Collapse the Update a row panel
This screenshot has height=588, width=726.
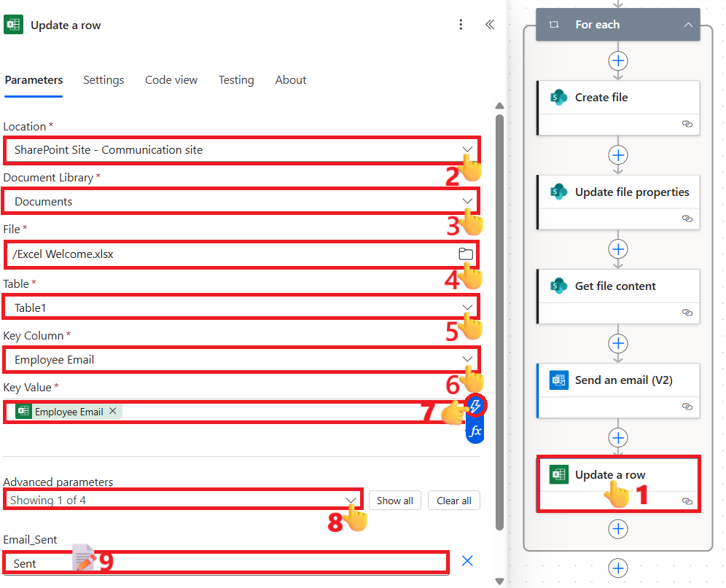490,25
